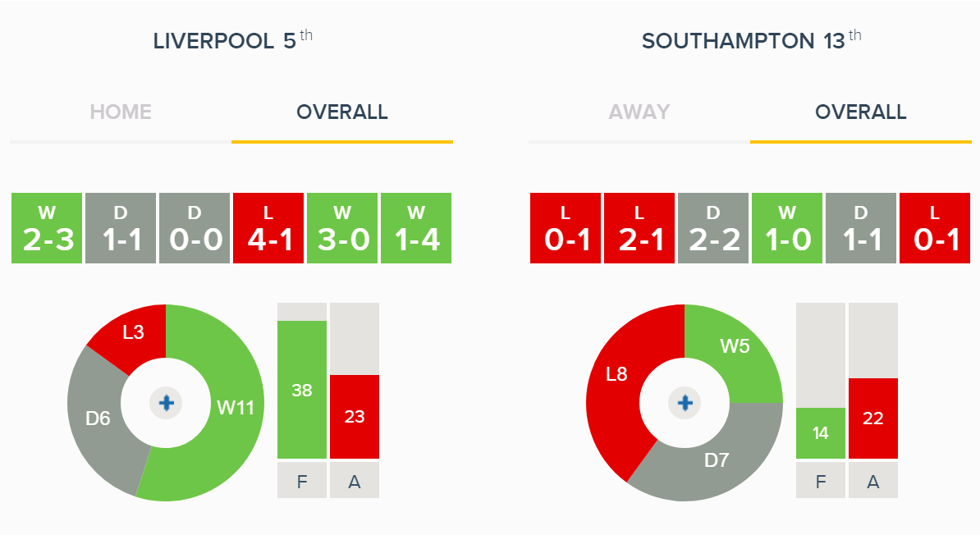Image resolution: width=980 pixels, height=535 pixels.
Task: Click Liverpool D 0-0 match tile
Action: click(x=195, y=228)
